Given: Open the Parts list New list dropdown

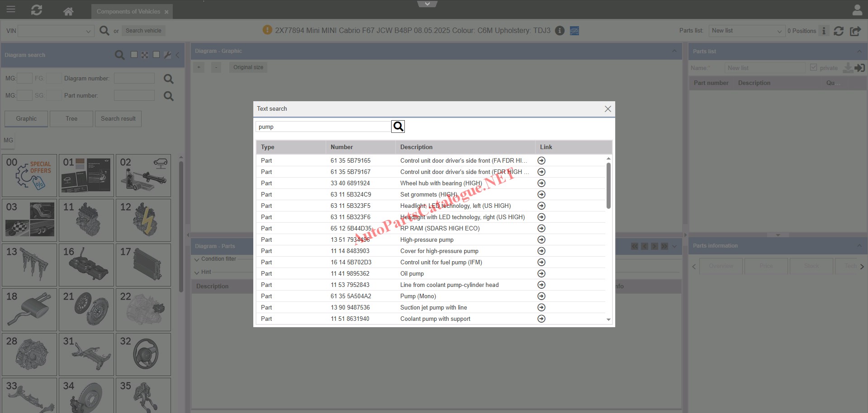Looking at the screenshot, I should click(779, 31).
